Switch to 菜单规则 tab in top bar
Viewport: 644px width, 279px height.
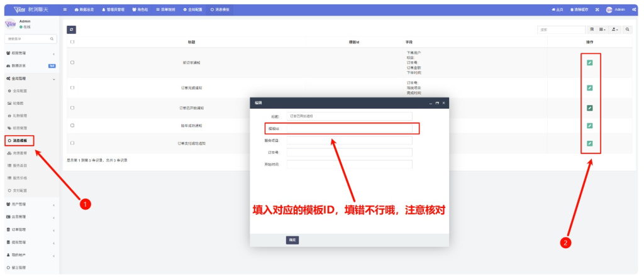coord(165,9)
